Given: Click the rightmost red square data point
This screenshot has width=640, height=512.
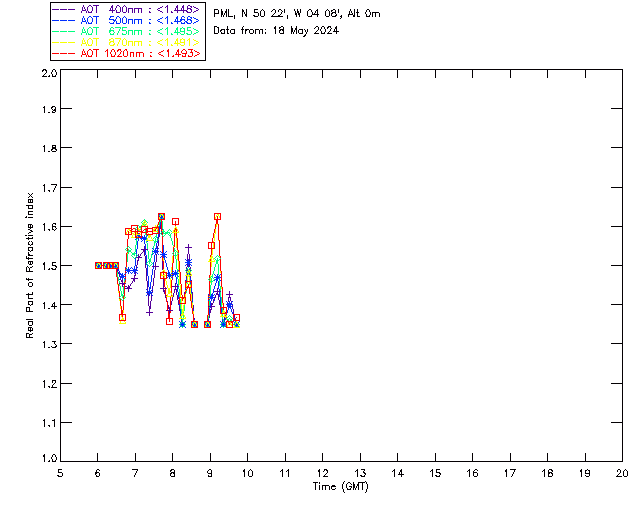Looking at the screenshot, I should 236,318.
